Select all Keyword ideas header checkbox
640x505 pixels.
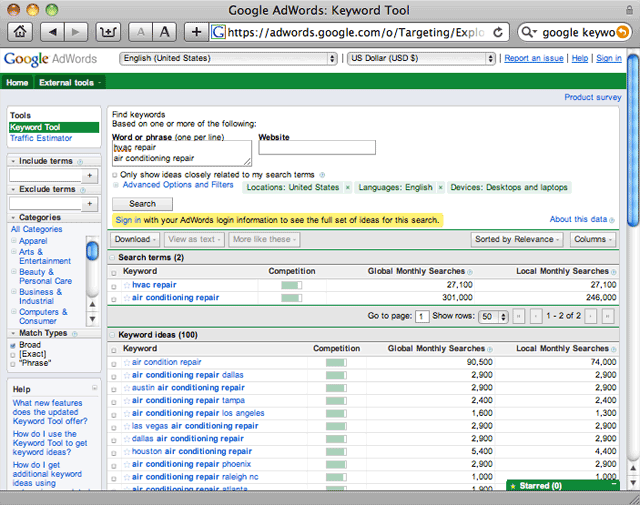pyautogui.click(x=114, y=350)
